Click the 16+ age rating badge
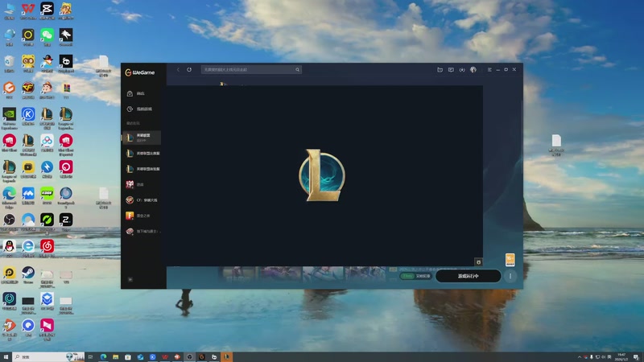 510,260
